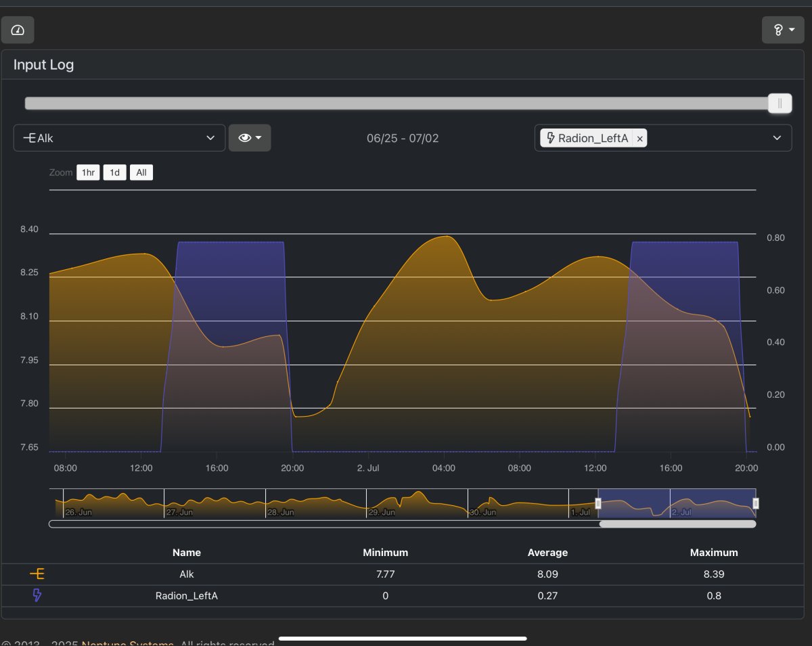Click the navigator horizontal scrollbar thumb
Viewport: 812px width, 646px height.
pyautogui.click(x=677, y=524)
